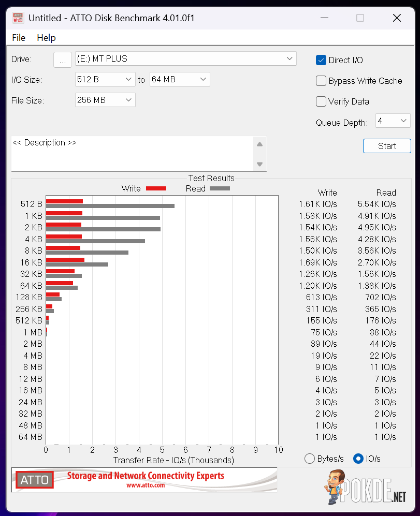
Task: Open the Help menu
Action: point(46,38)
